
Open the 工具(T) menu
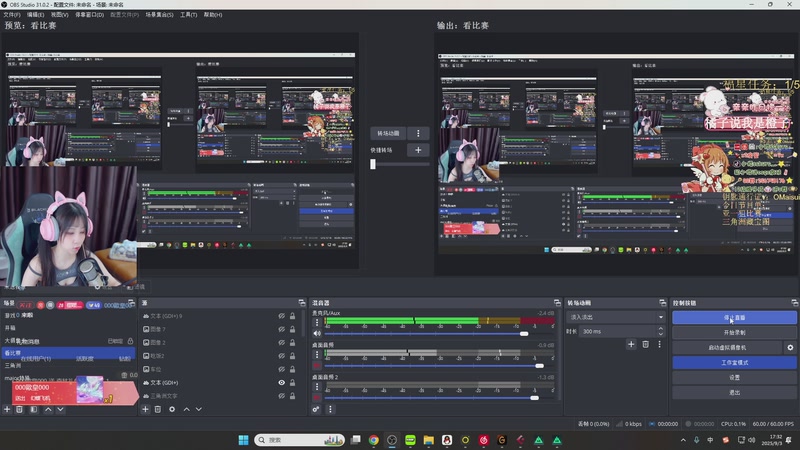[x=188, y=15]
